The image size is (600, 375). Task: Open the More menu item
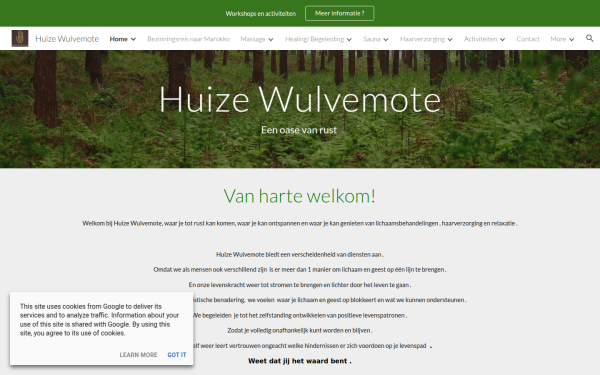click(558, 39)
